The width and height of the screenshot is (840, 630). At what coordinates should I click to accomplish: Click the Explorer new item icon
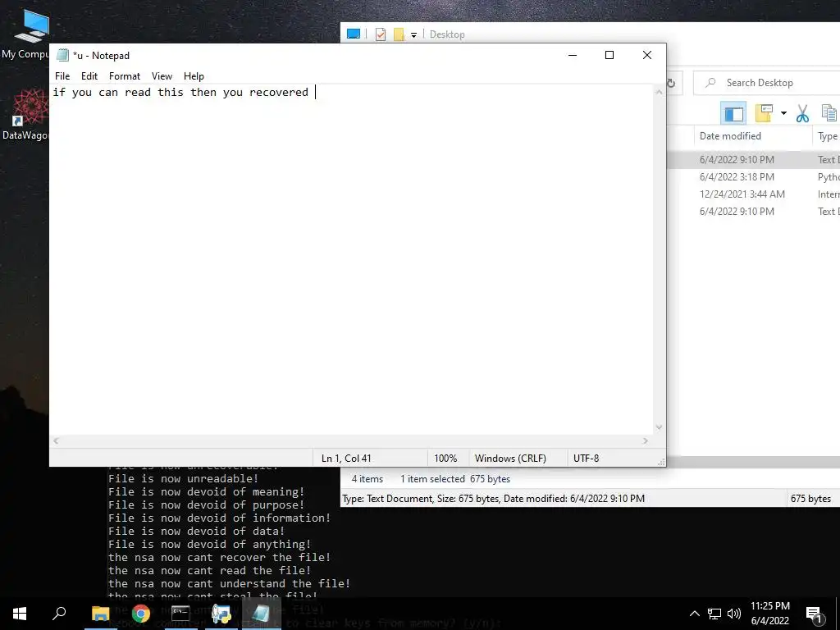coord(764,113)
